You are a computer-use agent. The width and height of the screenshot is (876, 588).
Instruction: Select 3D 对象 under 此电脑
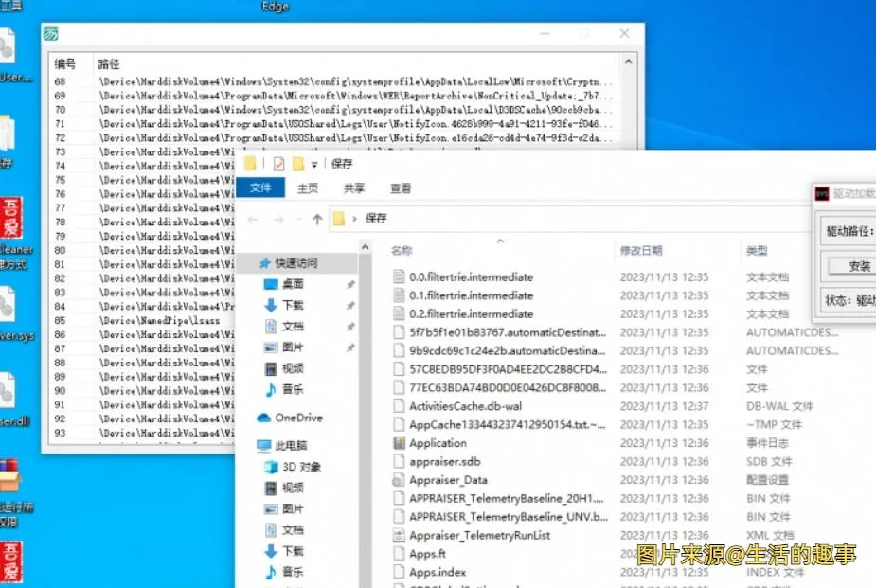(301, 467)
